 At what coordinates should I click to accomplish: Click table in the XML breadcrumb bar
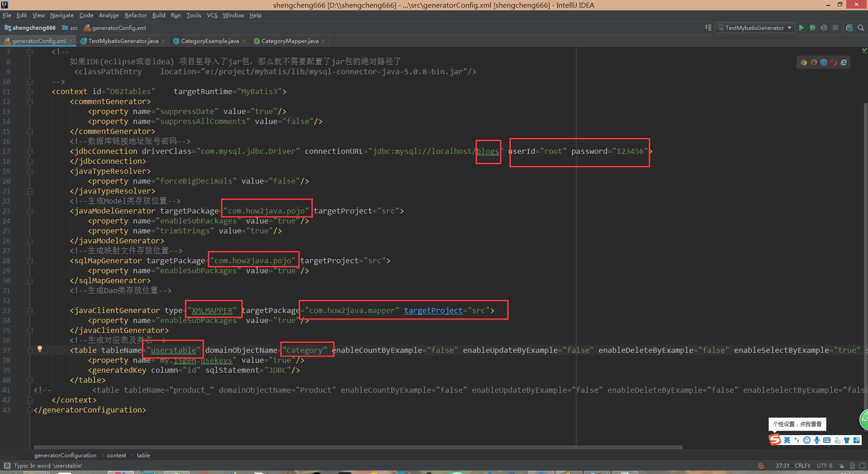pos(143,455)
